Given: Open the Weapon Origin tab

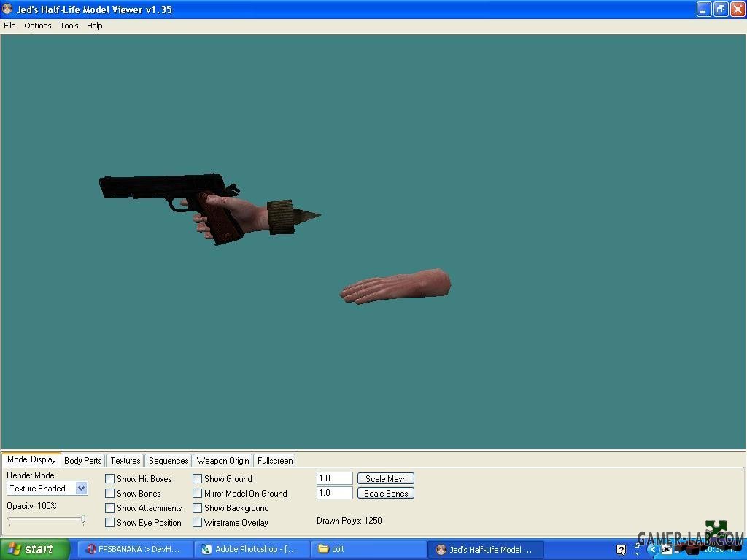Looking at the screenshot, I should [222, 461].
